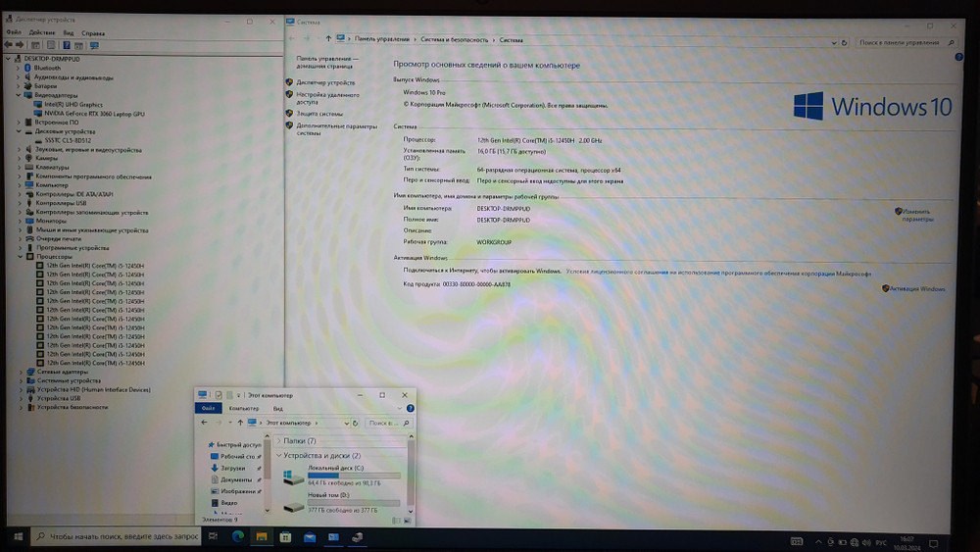The image size is (980, 552).
Task: Click the scan for hardware changes monitor icon
Action: pyautogui.click(x=94, y=45)
